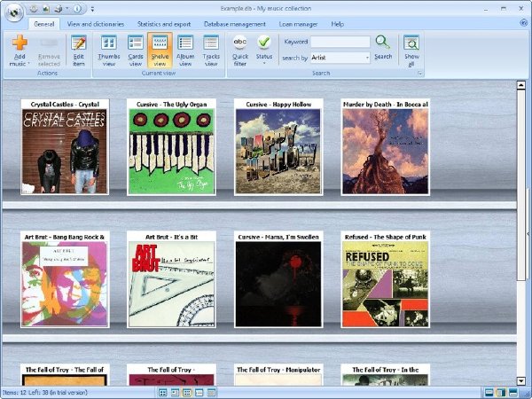The width and height of the screenshot is (532, 399).
Task: Click last layout icon in status bar right
Action: 513,393
